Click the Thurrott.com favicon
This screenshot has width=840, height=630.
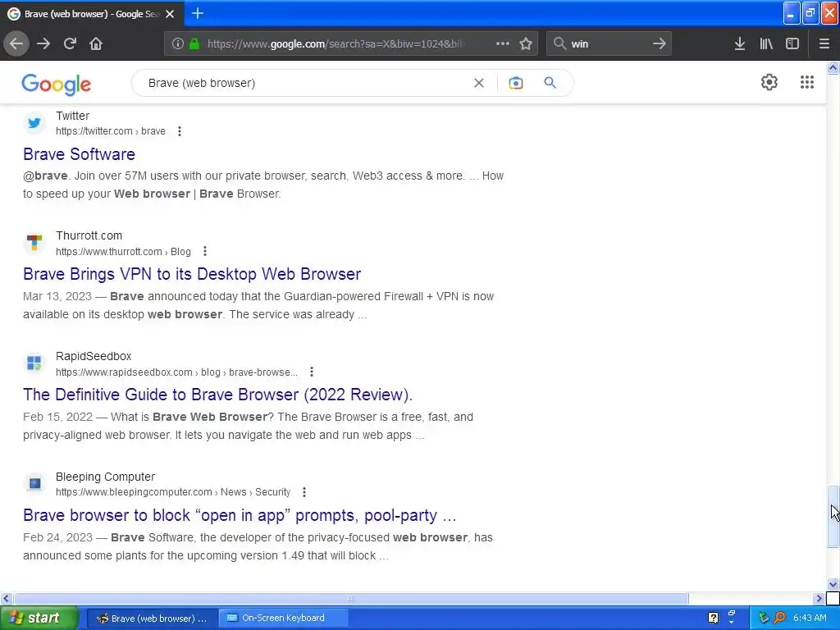(x=34, y=243)
